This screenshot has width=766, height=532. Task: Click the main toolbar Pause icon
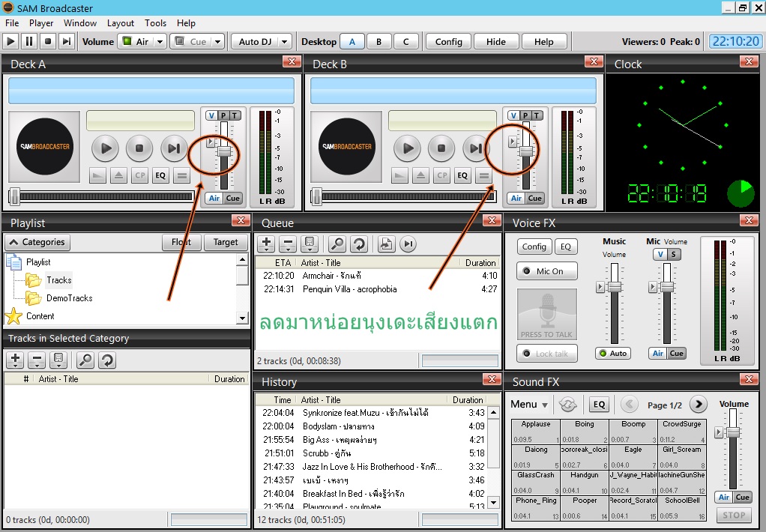point(29,41)
